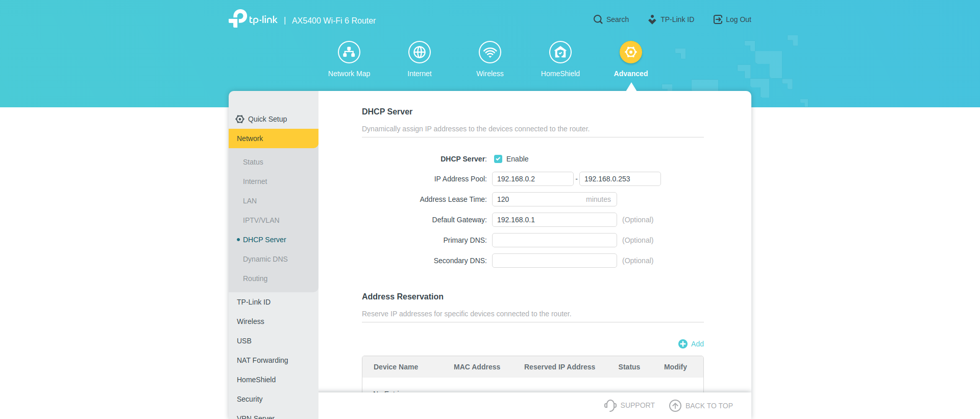980x419 pixels.
Task: Open the Network Map icon
Action: (x=349, y=52)
